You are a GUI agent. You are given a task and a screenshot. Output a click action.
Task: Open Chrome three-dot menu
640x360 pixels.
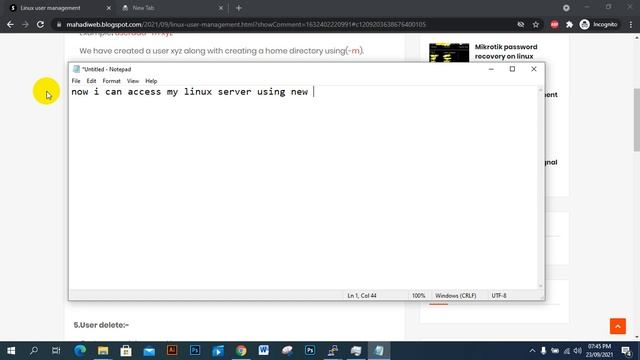631,24
